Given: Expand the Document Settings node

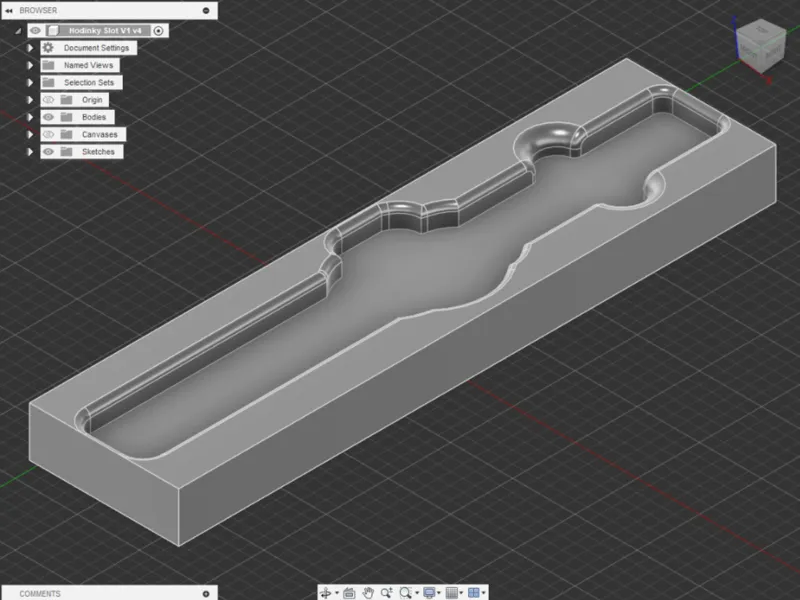Looking at the screenshot, I should tap(30, 48).
